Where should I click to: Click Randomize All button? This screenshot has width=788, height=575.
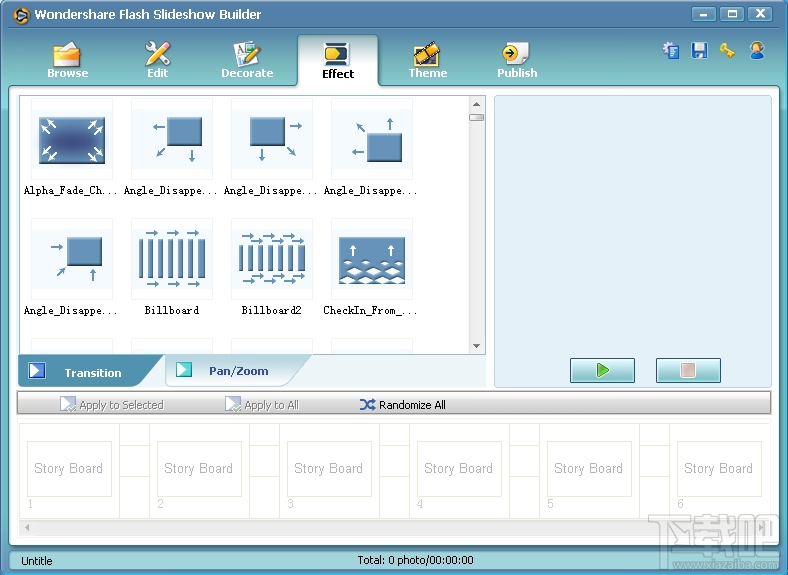(x=403, y=405)
